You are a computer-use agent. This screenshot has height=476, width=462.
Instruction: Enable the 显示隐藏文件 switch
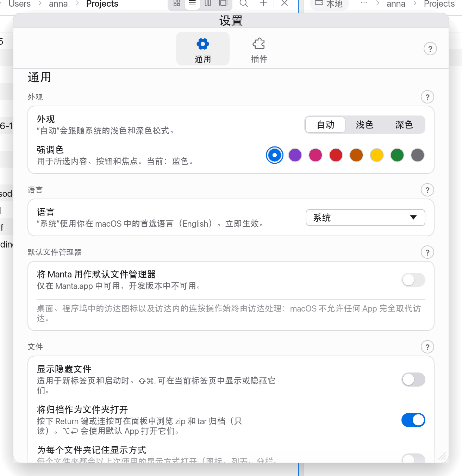[x=413, y=380]
